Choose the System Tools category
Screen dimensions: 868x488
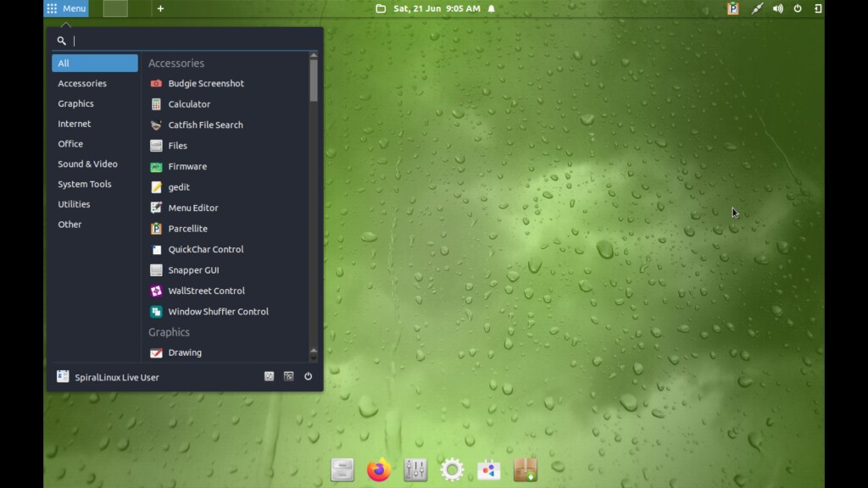[x=84, y=185]
